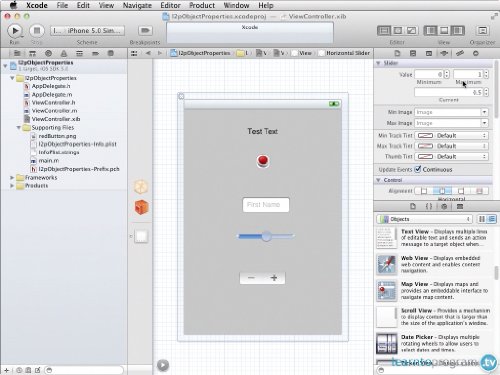Collapse the l2pObjectProperties group folder
Viewport: 500px width, 375px height.
tap(12, 78)
